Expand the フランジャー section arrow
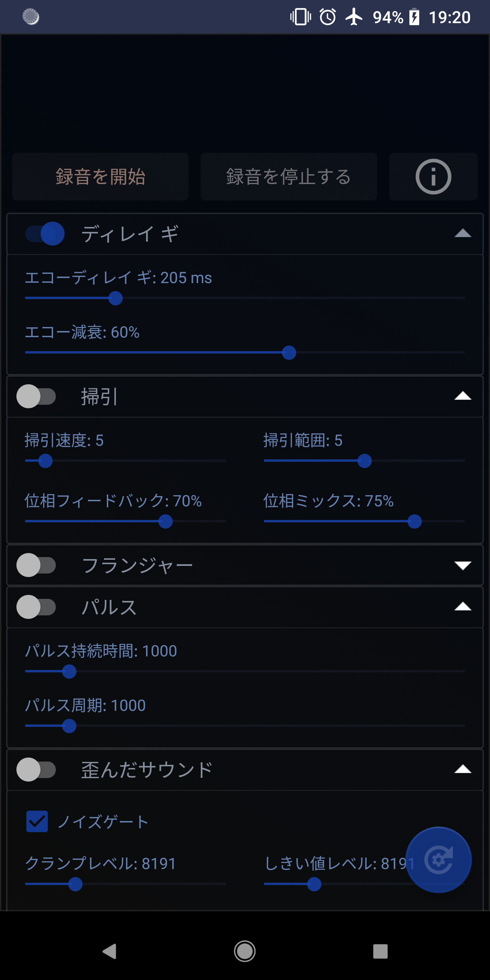Screen dimensions: 490x980 pos(463,565)
